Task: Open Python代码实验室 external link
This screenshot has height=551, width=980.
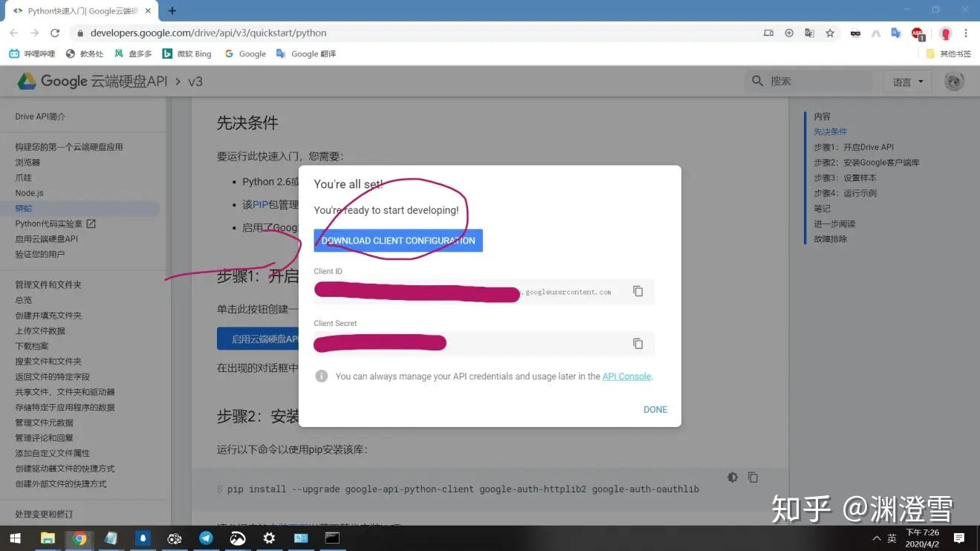Action: (x=55, y=224)
